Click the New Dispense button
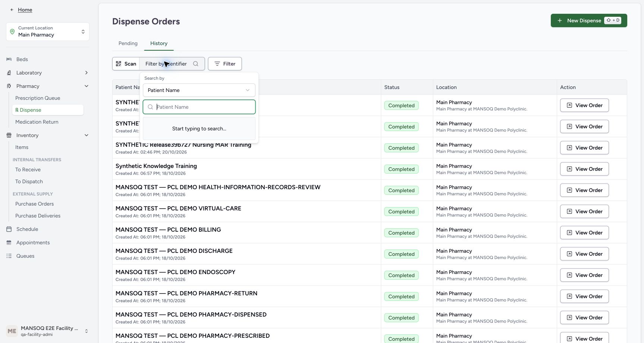The image size is (644, 343). click(x=589, y=20)
